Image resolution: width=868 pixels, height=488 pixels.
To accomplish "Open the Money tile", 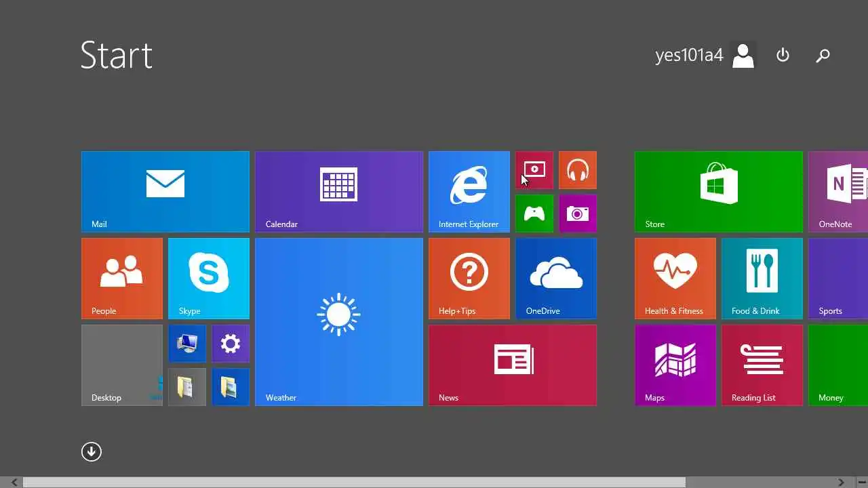I will (x=838, y=365).
